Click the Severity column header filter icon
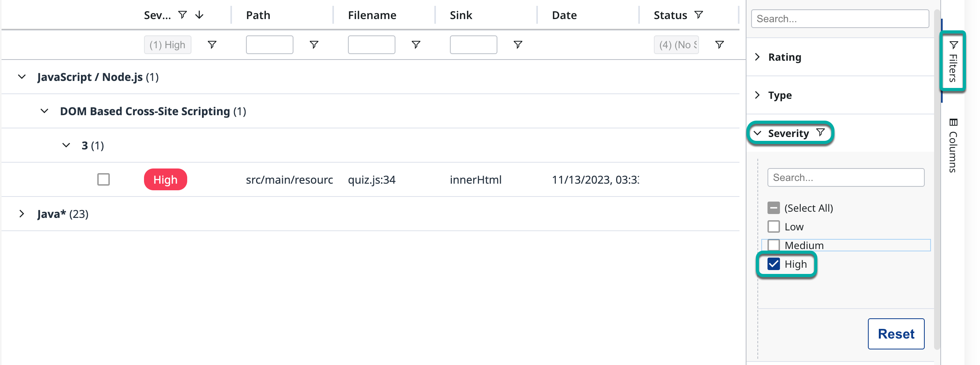The image size is (980, 365). coord(182,15)
